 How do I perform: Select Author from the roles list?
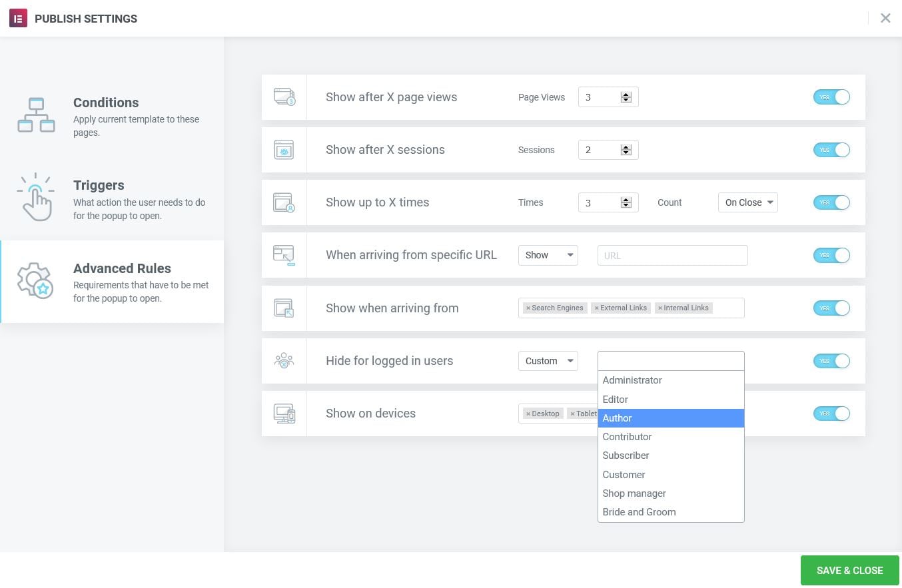670,418
